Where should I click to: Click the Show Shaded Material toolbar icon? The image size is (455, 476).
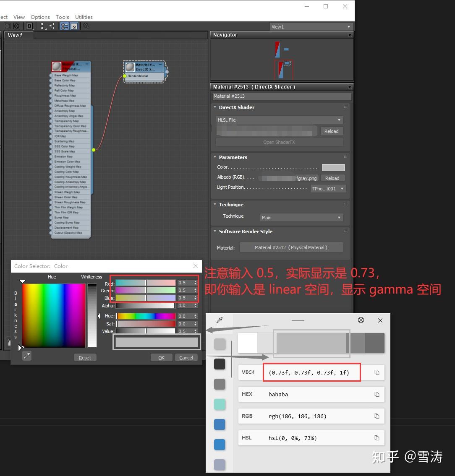tap(7, 26)
